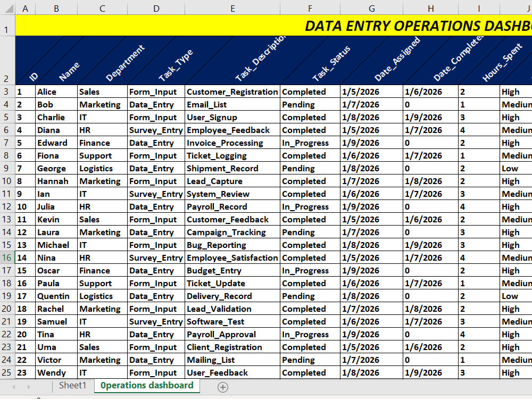Image resolution: width=532 pixels, height=399 pixels.
Task: Select George's Logistics department cell
Action: click(102, 168)
